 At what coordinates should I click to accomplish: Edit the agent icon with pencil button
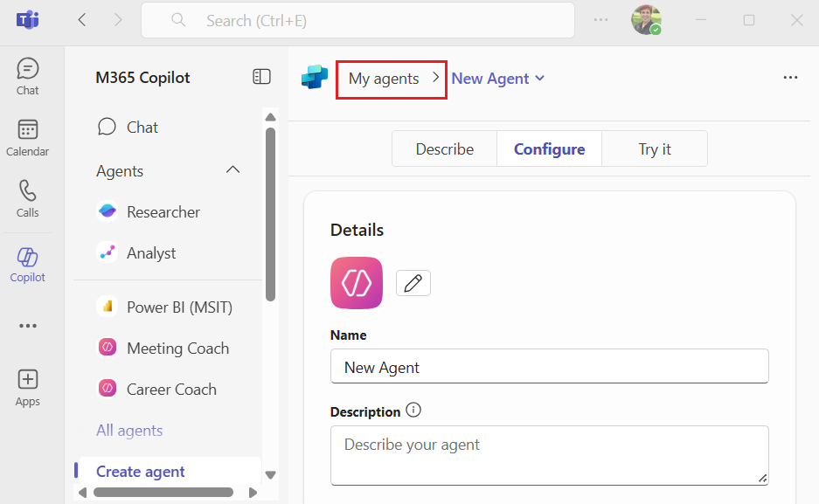point(413,283)
